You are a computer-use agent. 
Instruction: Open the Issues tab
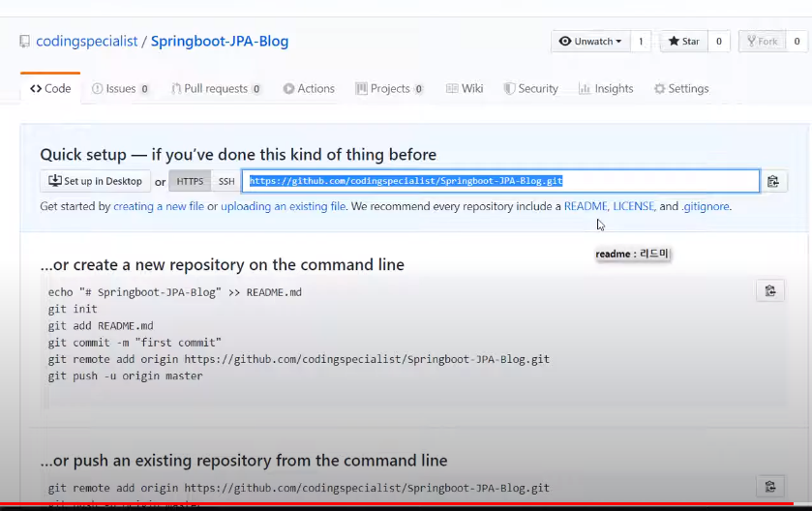[x=121, y=88]
